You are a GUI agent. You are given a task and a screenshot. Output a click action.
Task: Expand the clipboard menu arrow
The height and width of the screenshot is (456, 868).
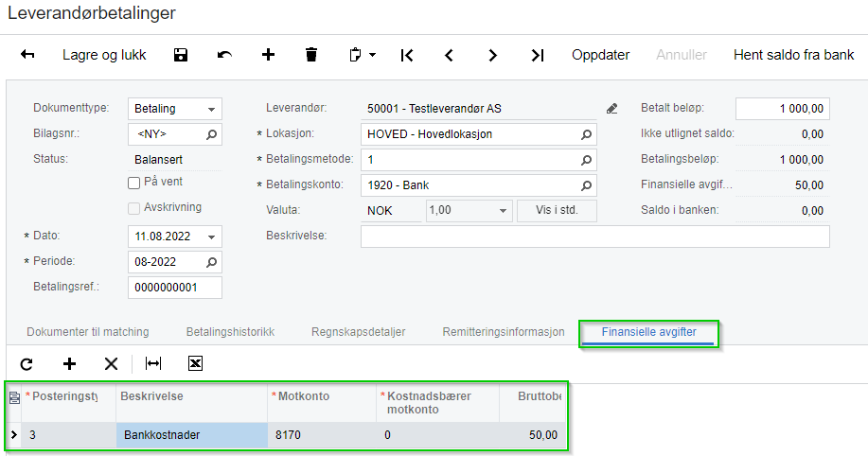[x=372, y=55]
